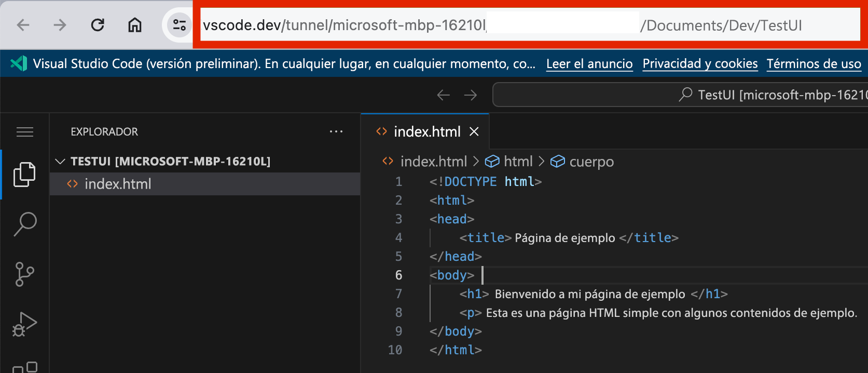Navigate forward with editor history arrow
This screenshot has width=868, height=373.
(471, 95)
